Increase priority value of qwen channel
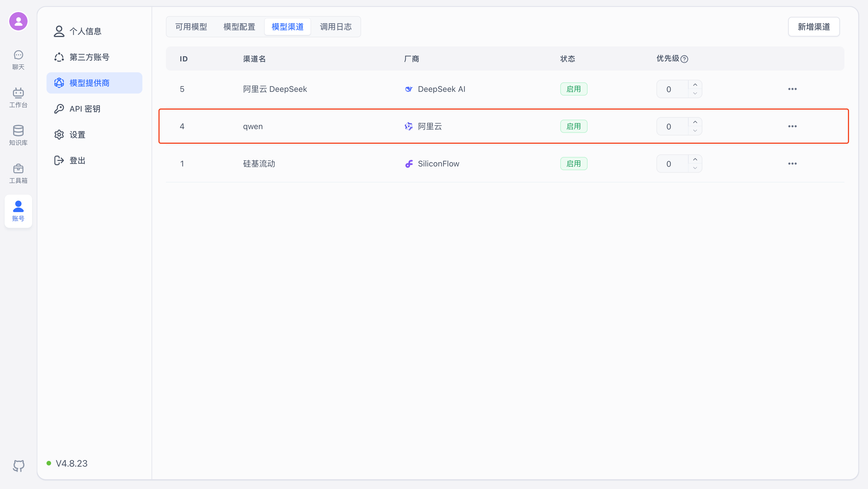 tap(695, 122)
